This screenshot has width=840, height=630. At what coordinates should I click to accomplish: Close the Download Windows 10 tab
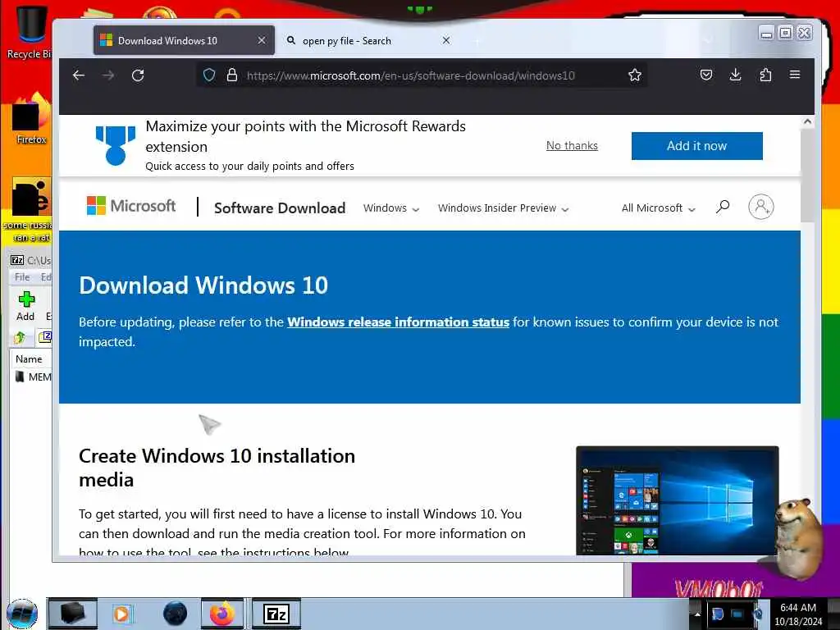(262, 40)
